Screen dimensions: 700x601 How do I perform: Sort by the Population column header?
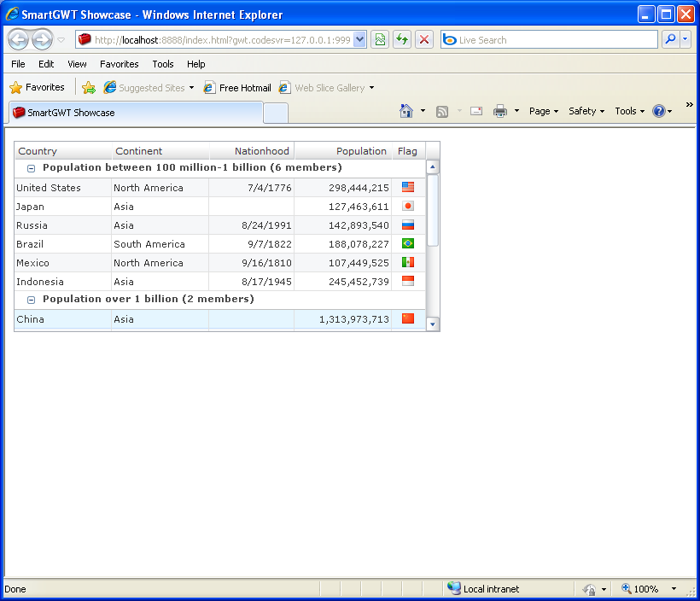pyautogui.click(x=343, y=151)
